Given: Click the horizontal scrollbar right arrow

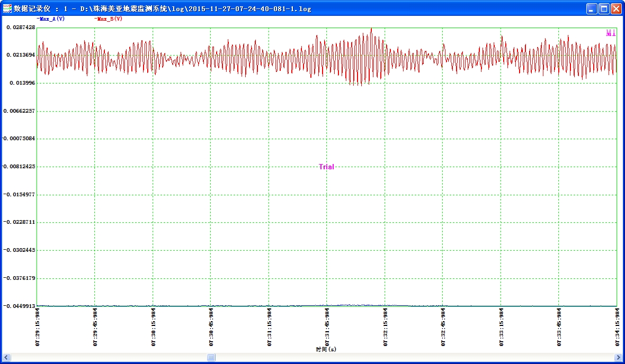Looking at the screenshot, I should pyautogui.click(x=618, y=357).
